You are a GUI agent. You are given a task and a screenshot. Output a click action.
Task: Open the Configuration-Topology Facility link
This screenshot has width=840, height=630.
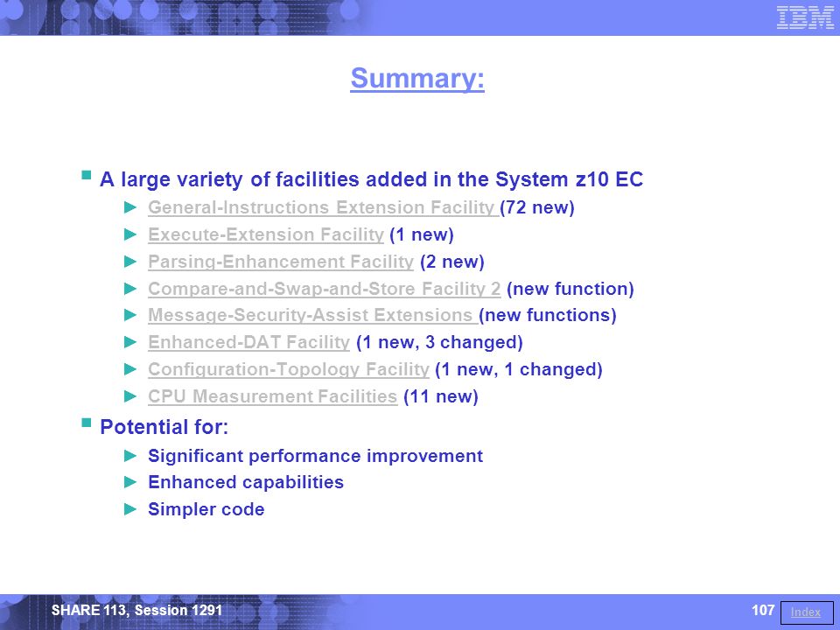[289, 369]
